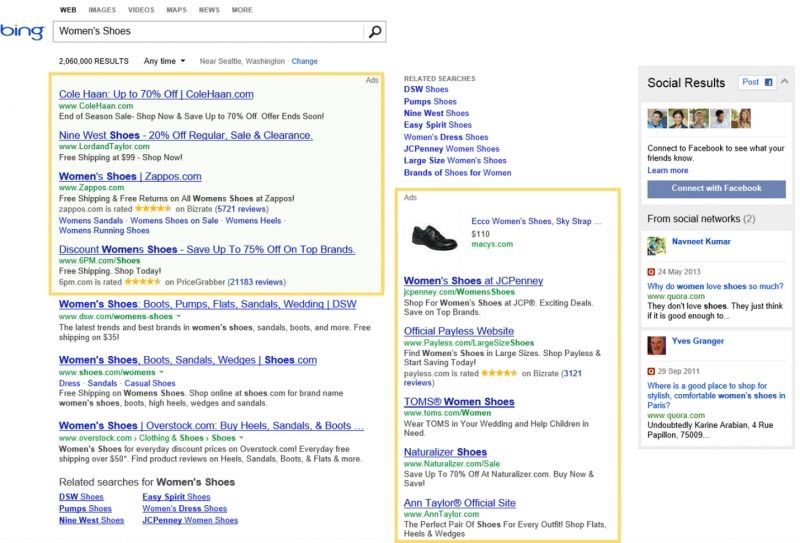
Task: Click the Casual Shoes sitelink
Action: point(150,383)
